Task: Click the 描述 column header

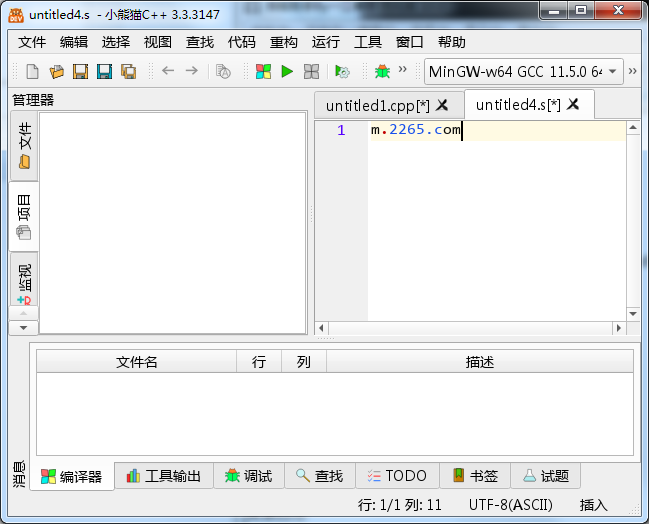Action: point(480,362)
